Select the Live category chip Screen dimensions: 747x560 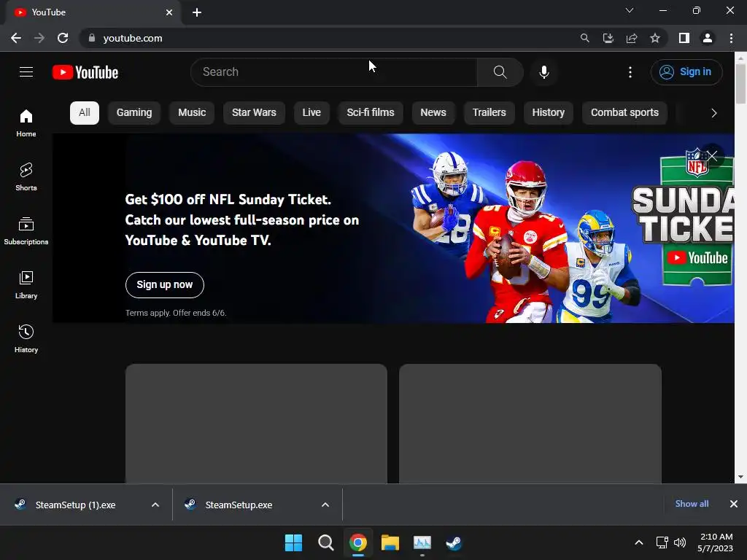point(311,113)
